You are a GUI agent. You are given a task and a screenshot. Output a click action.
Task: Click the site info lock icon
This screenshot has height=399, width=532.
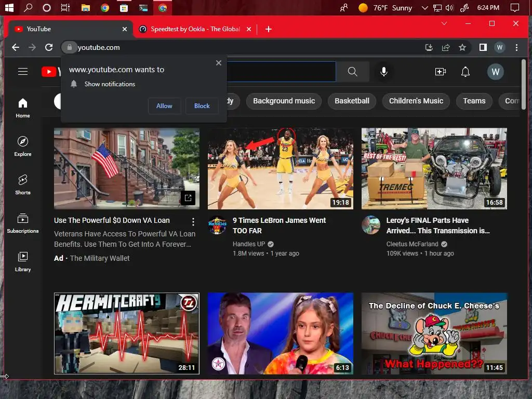point(69,47)
